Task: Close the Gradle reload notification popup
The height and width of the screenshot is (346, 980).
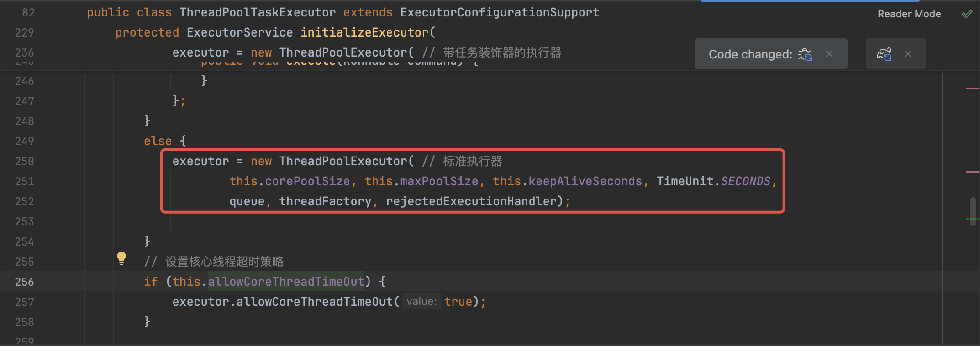Action: click(908, 54)
